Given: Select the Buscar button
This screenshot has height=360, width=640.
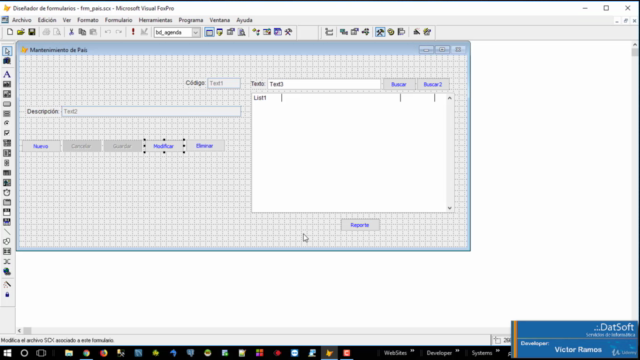Looking at the screenshot, I should 399,84.
